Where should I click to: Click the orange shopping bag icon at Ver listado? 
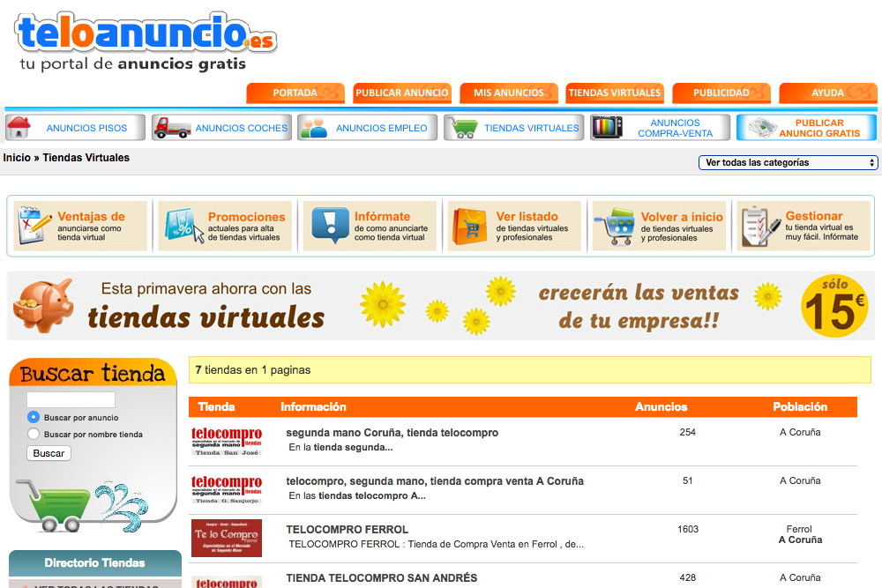(469, 227)
